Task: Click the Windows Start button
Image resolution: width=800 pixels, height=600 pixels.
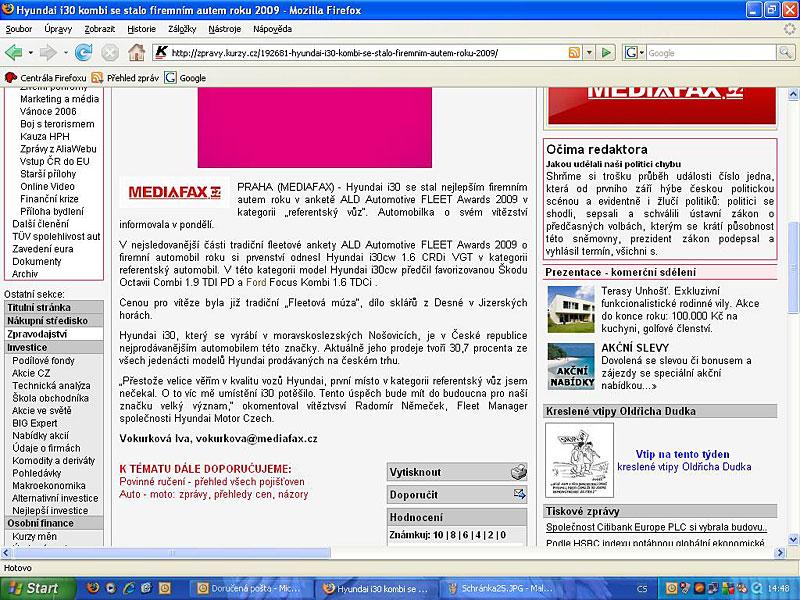Action: click(x=36, y=588)
